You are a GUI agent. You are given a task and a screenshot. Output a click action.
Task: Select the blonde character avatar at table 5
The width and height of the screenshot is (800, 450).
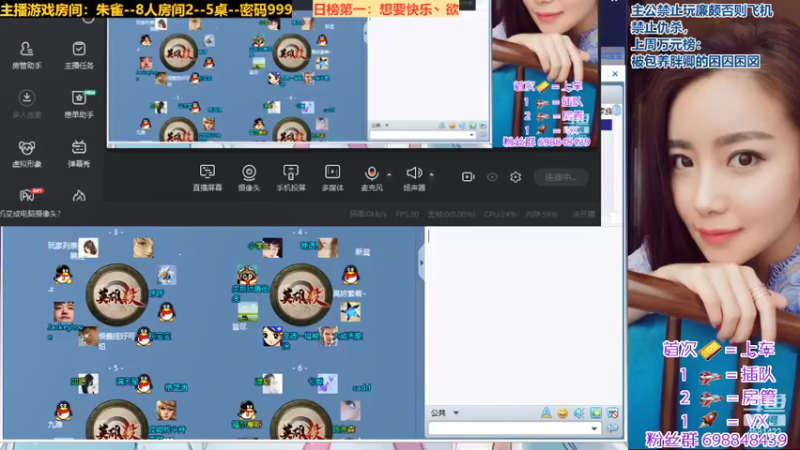point(166,411)
